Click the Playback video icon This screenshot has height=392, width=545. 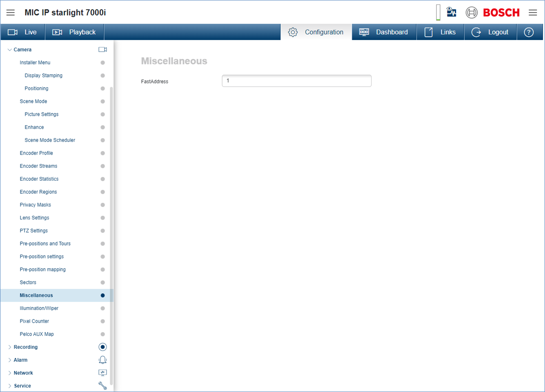57,32
